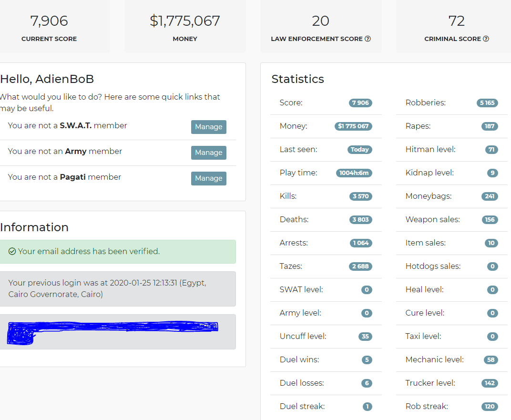Click the Play time 1004h:6m badge
Screen dimensions: 511x420
click(354, 173)
